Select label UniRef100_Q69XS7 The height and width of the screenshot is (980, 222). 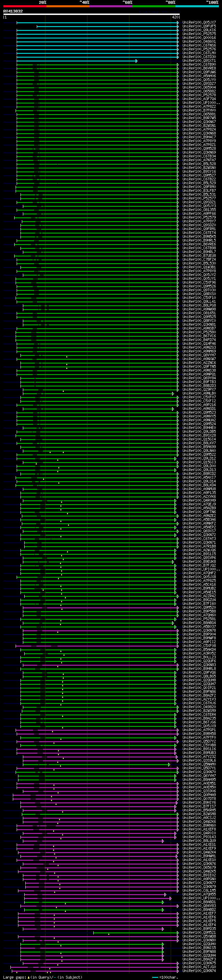pos(199,531)
